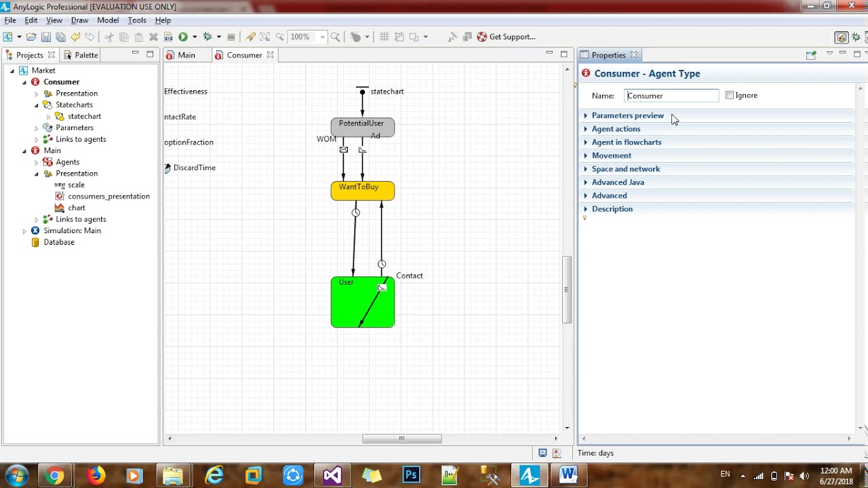Click the canvas horizontal scrollbar thumb
The height and width of the screenshot is (488, 868).
tap(401, 439)
